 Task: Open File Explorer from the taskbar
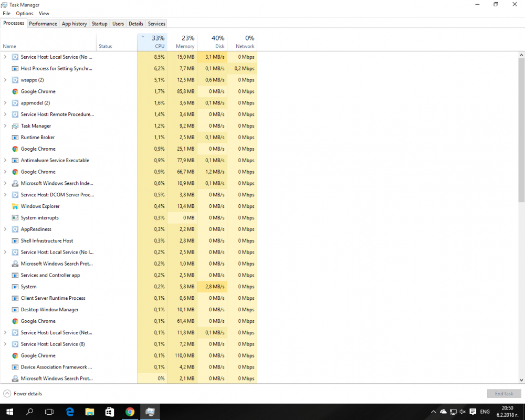coord(90,412)
